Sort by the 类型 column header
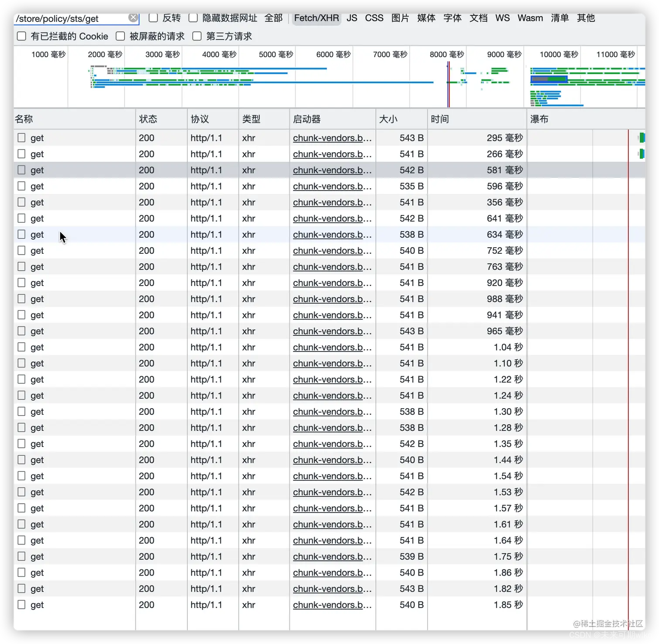This screenshot has width=659, height=644. [264, 119]
